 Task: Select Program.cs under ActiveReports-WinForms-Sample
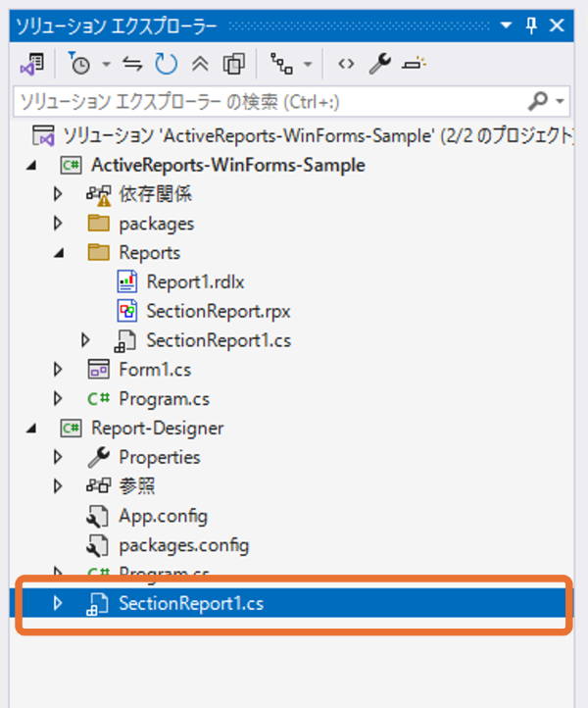click(x=165, y=399)
